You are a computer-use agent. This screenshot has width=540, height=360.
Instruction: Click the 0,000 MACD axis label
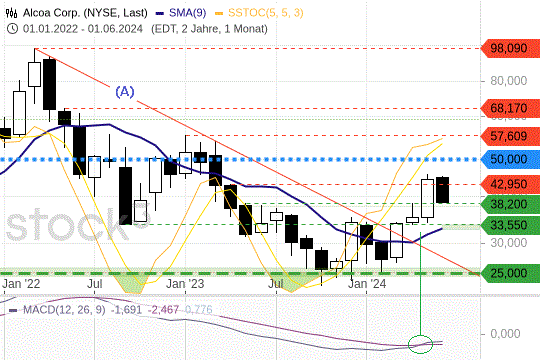(505, 333)
